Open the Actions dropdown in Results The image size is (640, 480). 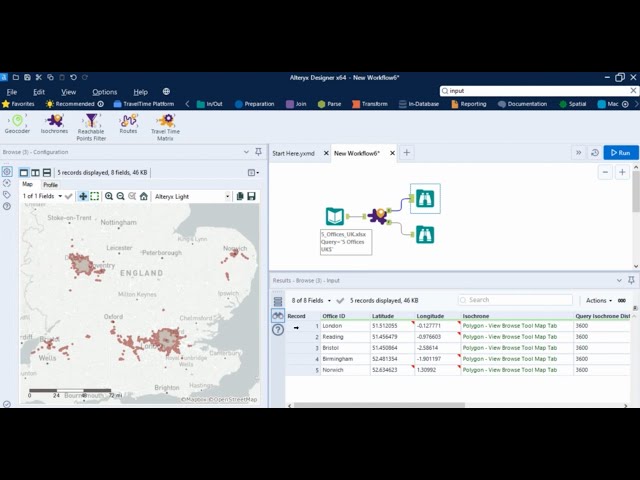(599, 300)
